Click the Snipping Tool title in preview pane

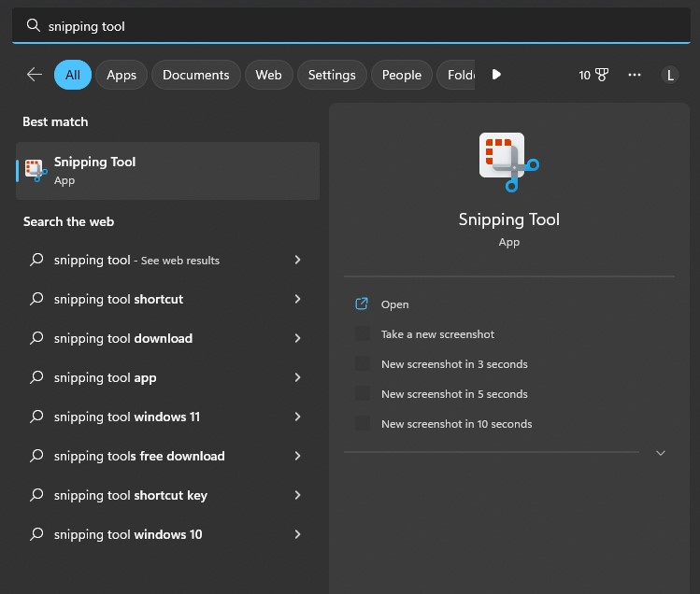tap(509, 219)
